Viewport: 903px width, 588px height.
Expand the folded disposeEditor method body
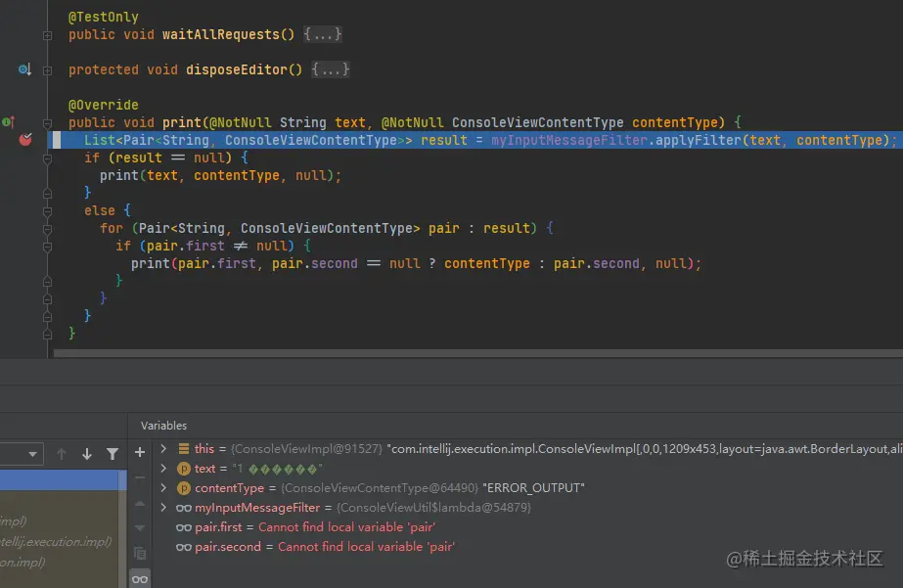pyautogui.click(x=48, y=70)
